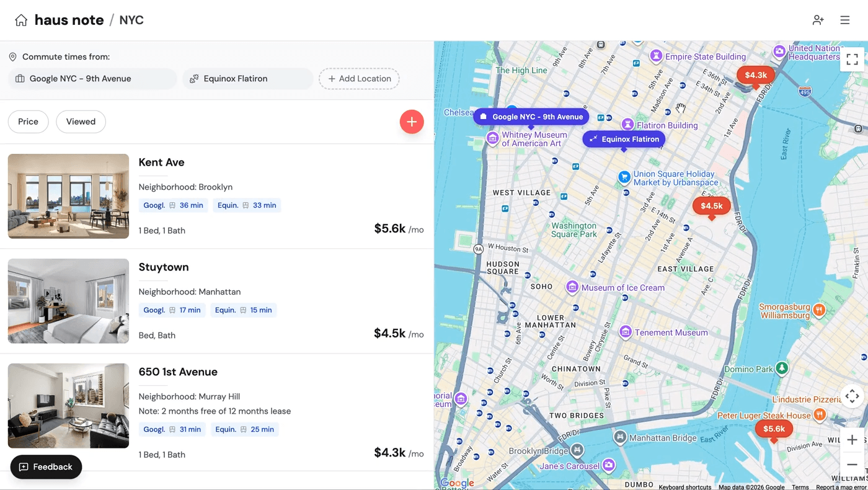Click the Kent Ave listing title
The height and width of the screenshot is (490, 868).
pos(162,163)
